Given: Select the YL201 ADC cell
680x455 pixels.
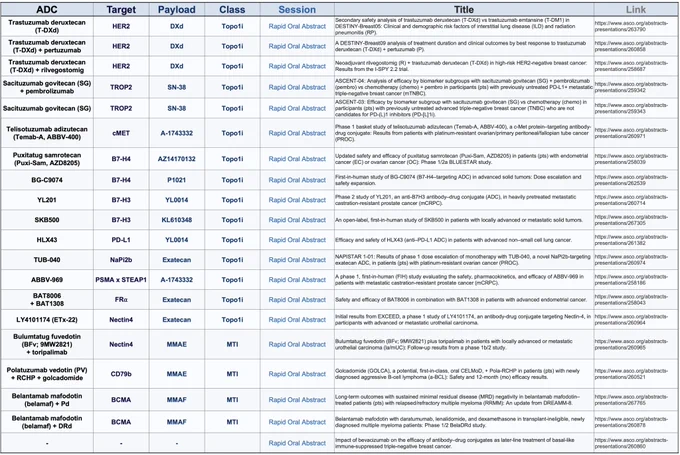Looking at the screenshot, I should (x=47, y=200).
